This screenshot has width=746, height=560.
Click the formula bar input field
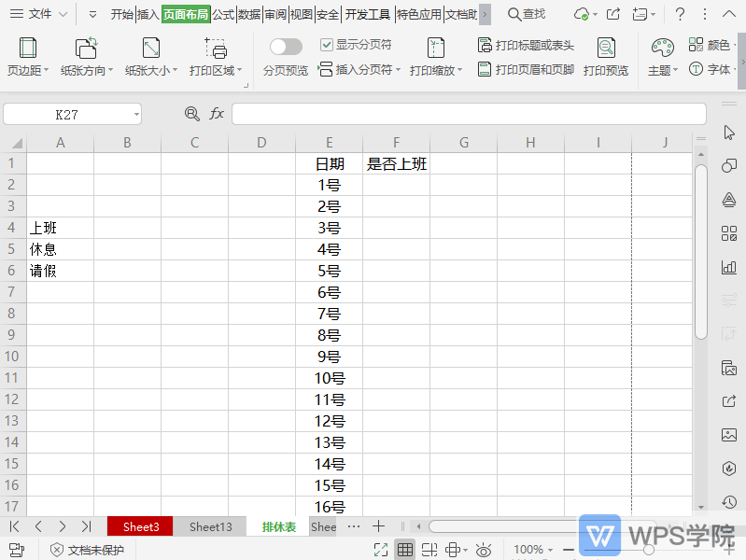click(x=467, y=114)
